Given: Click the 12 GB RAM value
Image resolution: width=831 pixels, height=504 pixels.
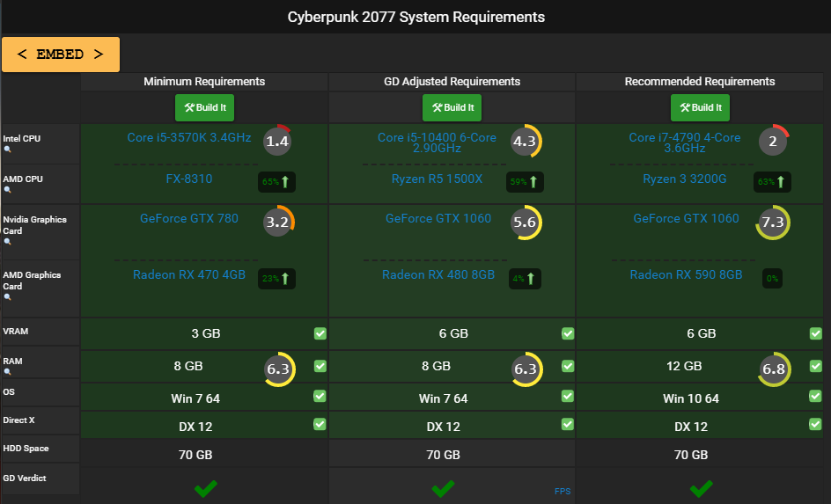Looking at the screenshot, I should (x=684, y=366).
